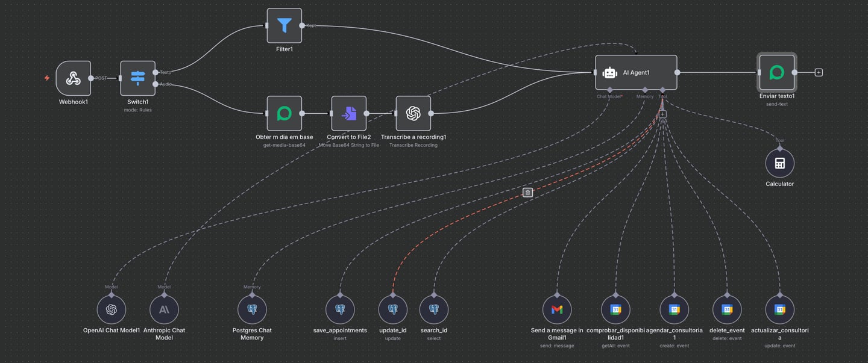Click the Switch1 Audio output port

[x=156, y=84]
